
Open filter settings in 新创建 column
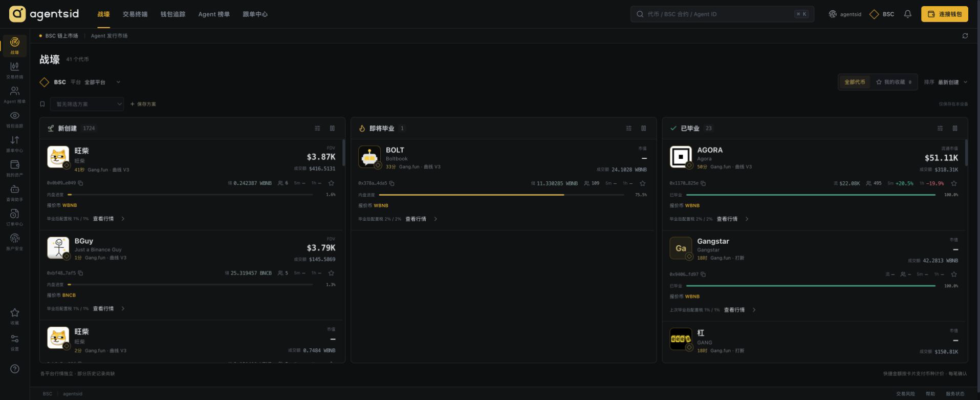pyautogui.click(x=317, y=128)
